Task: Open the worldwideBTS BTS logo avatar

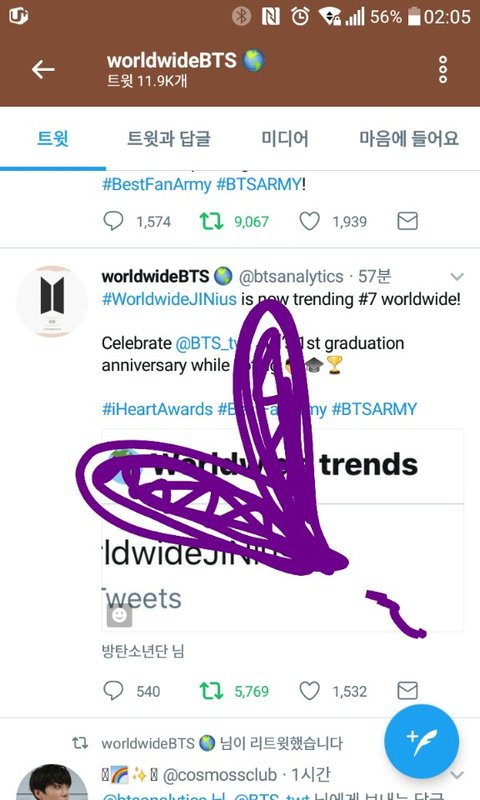Action: tap(53, 301)
